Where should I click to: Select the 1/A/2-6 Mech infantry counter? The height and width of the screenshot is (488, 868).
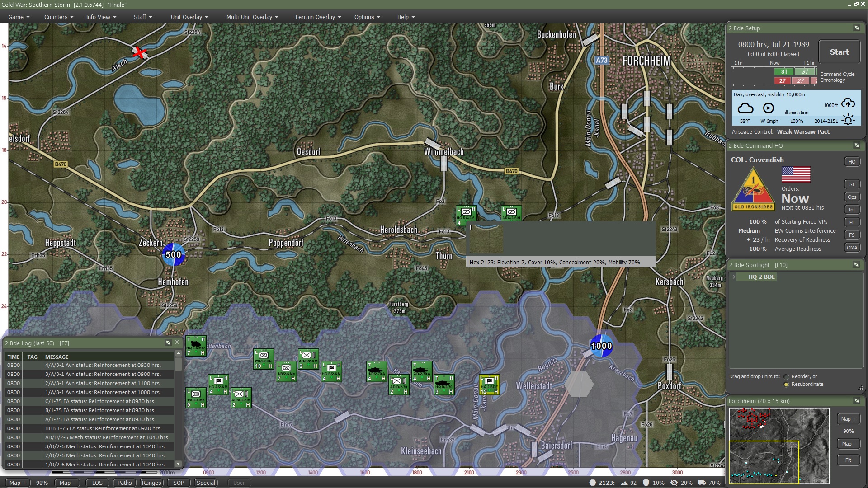click(x=196, y=398)
